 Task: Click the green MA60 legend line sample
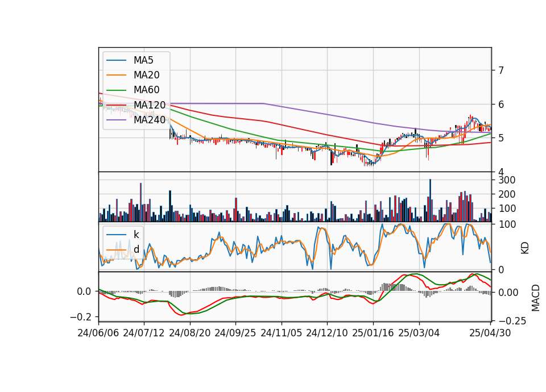click(x=116, y=90)
